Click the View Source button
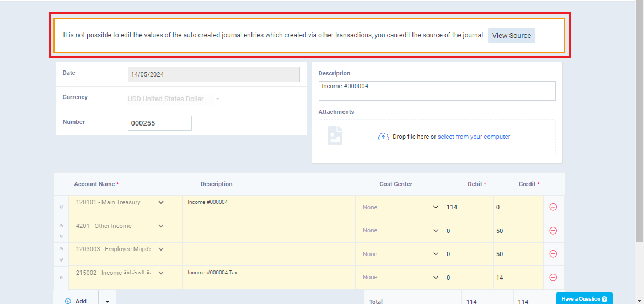 (x=511, y=36)
